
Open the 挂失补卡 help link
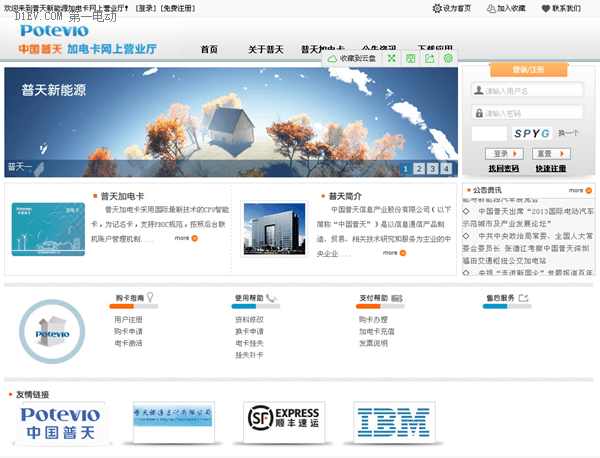(249, 355)
